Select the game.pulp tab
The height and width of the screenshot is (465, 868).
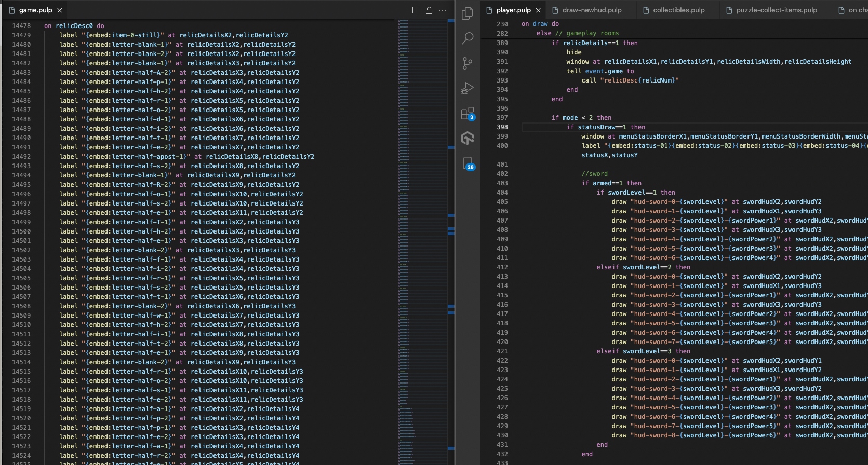(35, 10)
